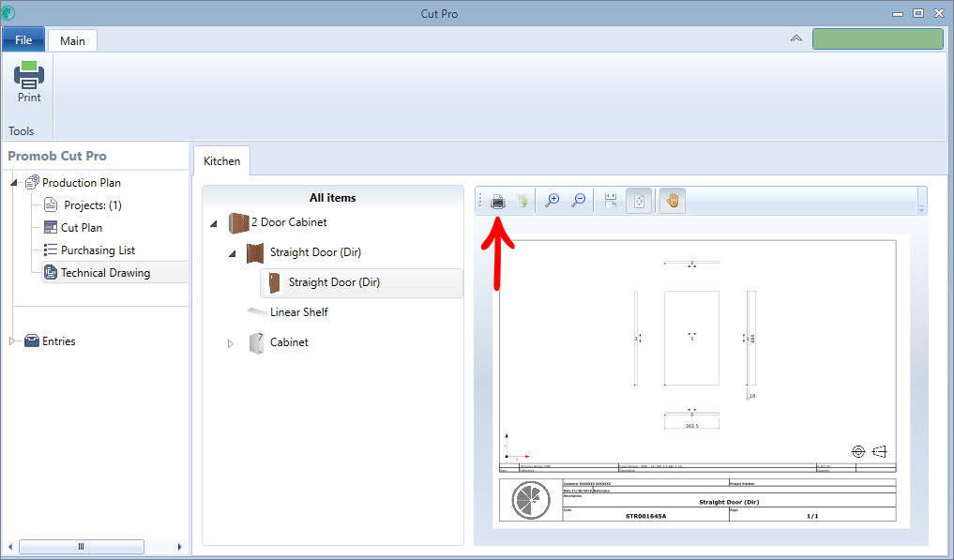
Task: Click the 392.5 width dimension in the drawing
Action: pos(691,426)
